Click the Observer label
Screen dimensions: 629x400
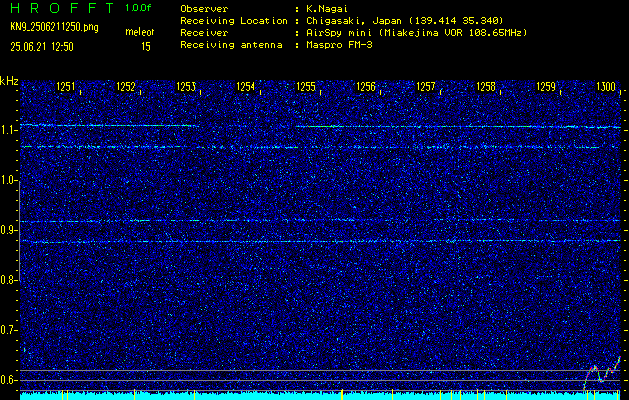(x=204, y=9)
